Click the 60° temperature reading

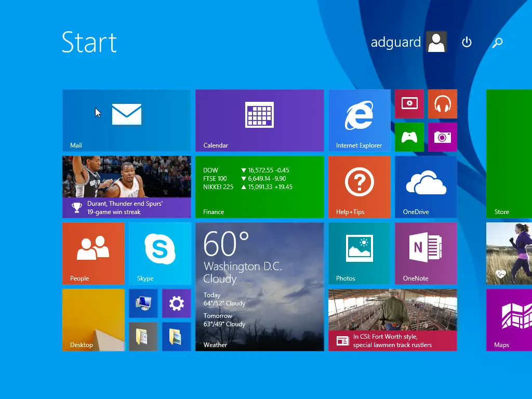(x=226, y=244)
